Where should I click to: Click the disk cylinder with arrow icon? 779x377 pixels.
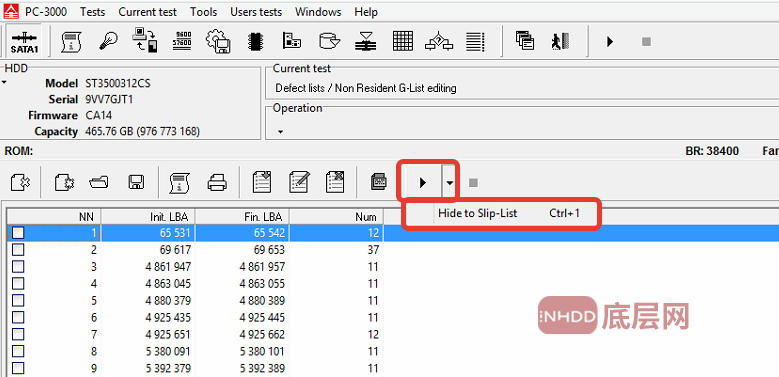pos(329,41)
